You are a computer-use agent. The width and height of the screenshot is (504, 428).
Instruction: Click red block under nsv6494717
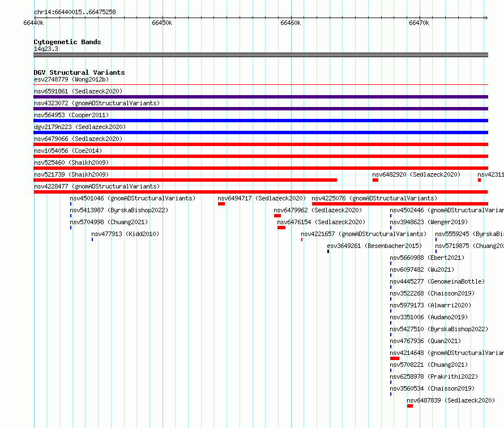tap(221, 204)
